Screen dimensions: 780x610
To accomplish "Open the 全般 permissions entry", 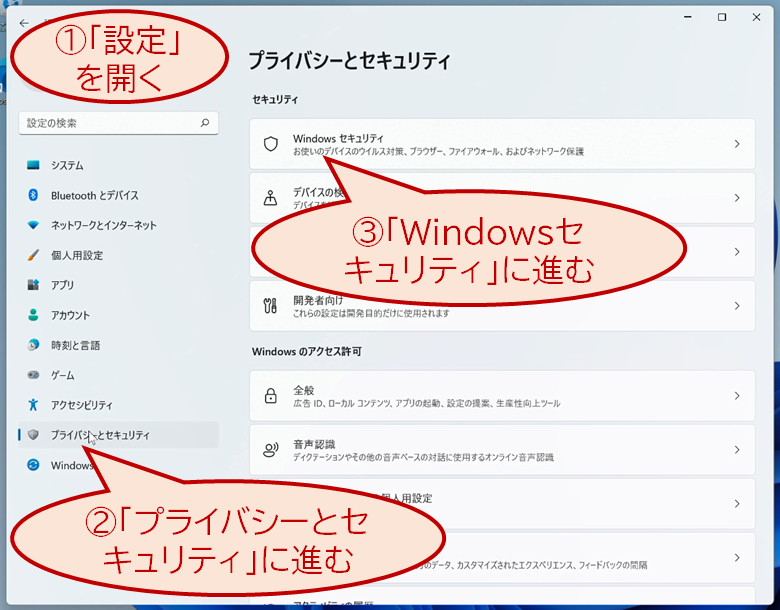I will (x=502, y=396).
